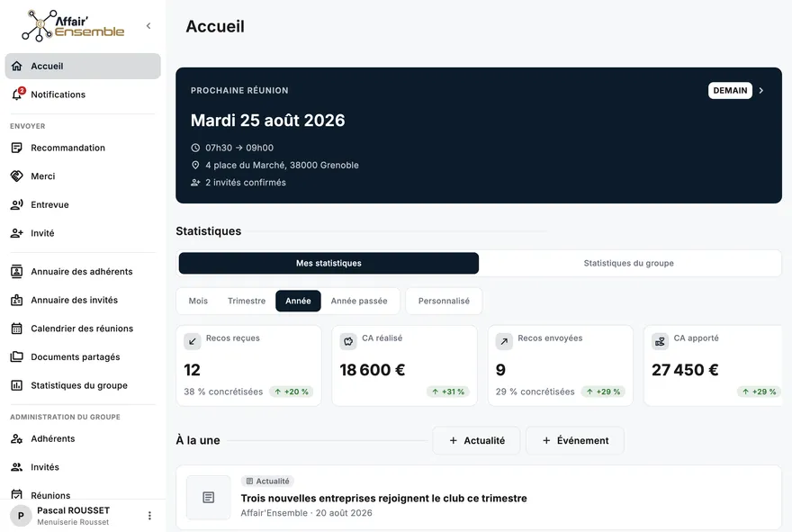Screen dimensions: 792x532
Task: Open the Annuaire des adhérents icon
Action: 17,271
